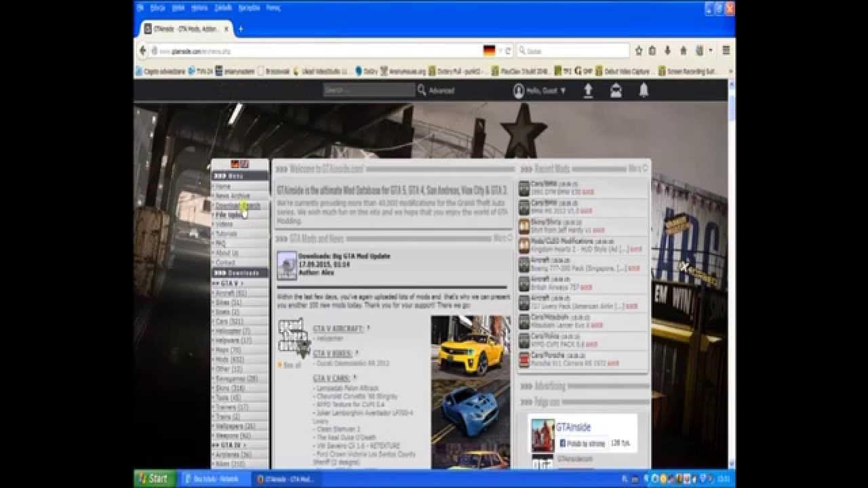The width and height of the screenshot is (868, 488).
Task: Click icon beside Porsche 911 Carrera RS mod
Action: point(524,359)
